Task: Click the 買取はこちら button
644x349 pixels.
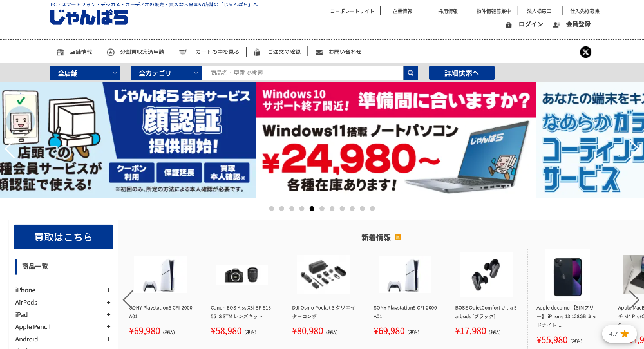Action: (63, 237)
